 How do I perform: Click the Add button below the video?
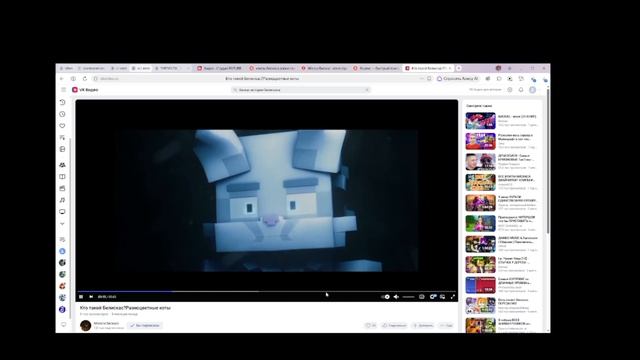pos(423,325)
